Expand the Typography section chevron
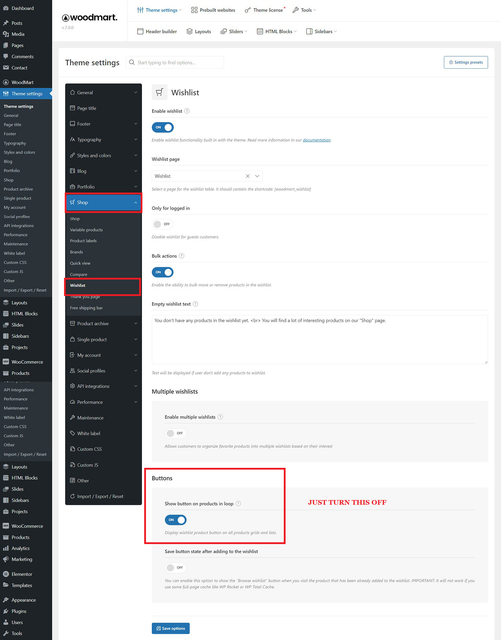This screenshot has width=501, height=640. pyautogui.click(x=136, y=140)
